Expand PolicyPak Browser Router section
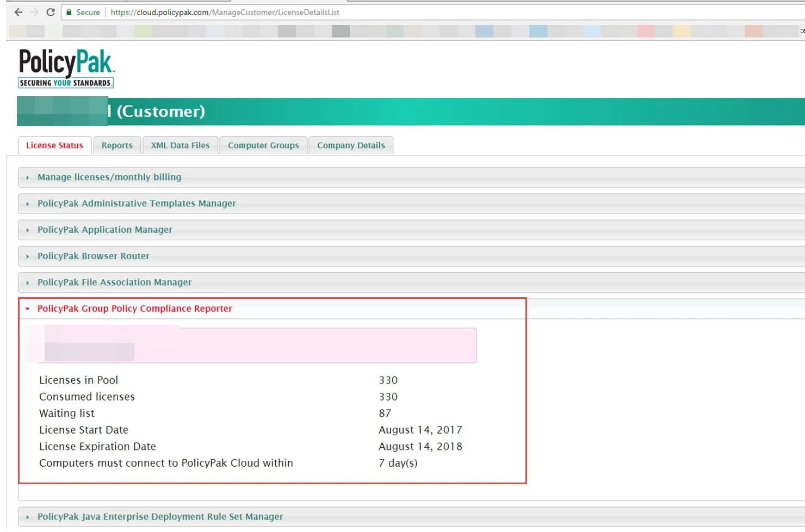 94,256
